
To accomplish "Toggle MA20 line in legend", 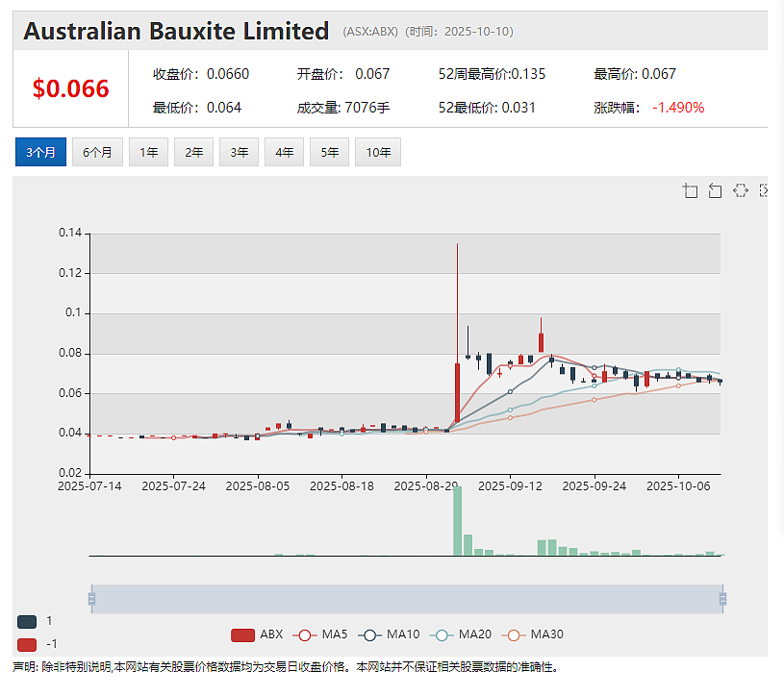I will (x=461, y=634).
